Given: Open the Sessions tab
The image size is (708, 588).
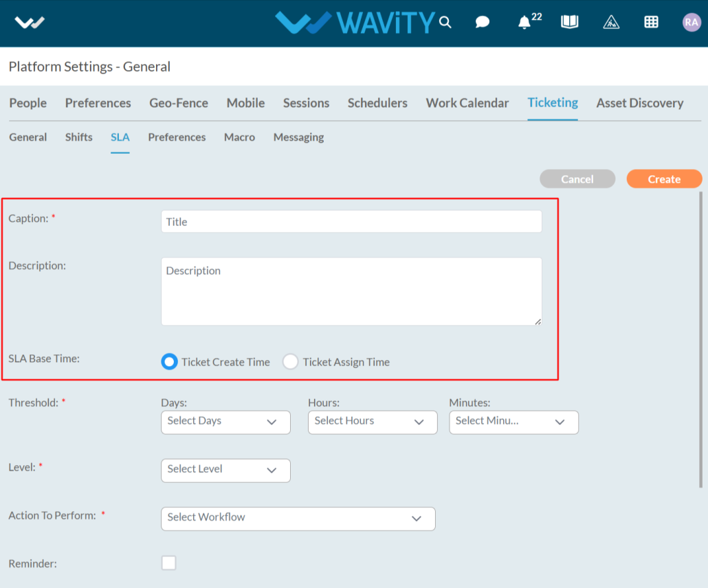Looking at the screenshot, I should 306,103.
